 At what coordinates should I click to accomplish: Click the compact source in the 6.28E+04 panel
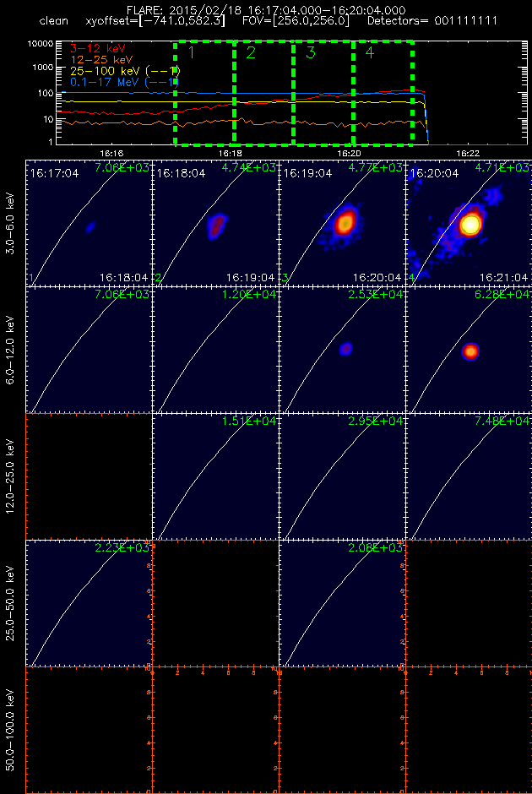(x=470, y=351)
